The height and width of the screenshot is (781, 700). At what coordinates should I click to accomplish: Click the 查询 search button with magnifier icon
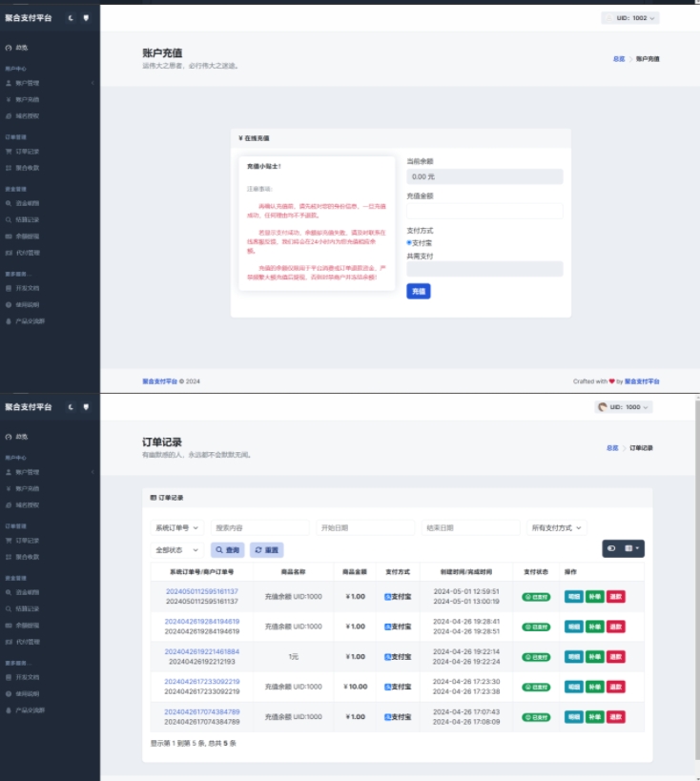point(228,550)
